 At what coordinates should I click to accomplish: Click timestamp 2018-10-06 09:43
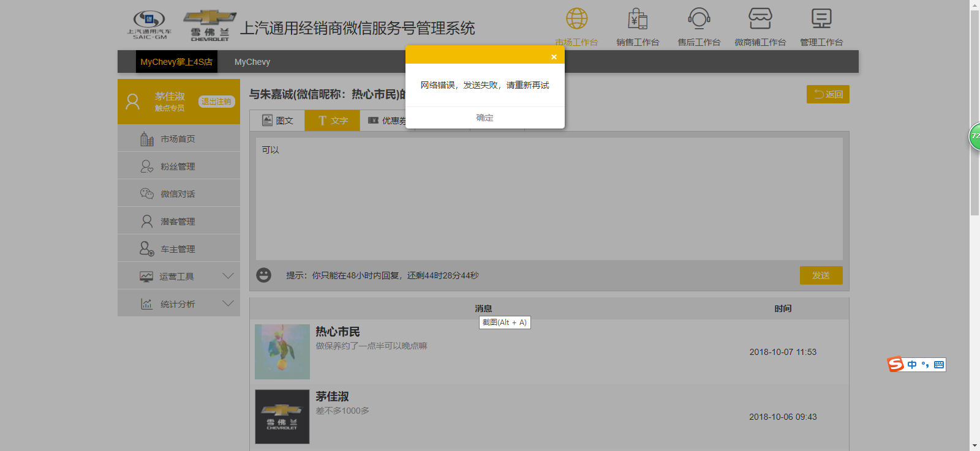783,417
